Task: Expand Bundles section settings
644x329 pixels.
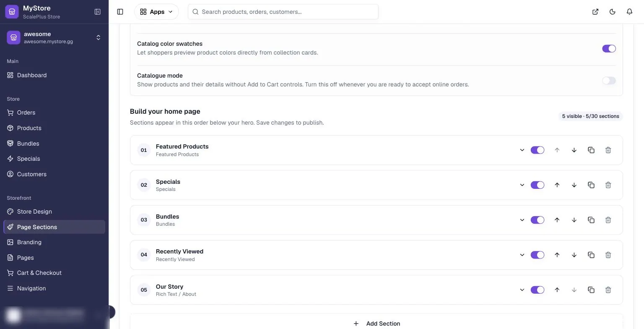Action: [522, 220]
